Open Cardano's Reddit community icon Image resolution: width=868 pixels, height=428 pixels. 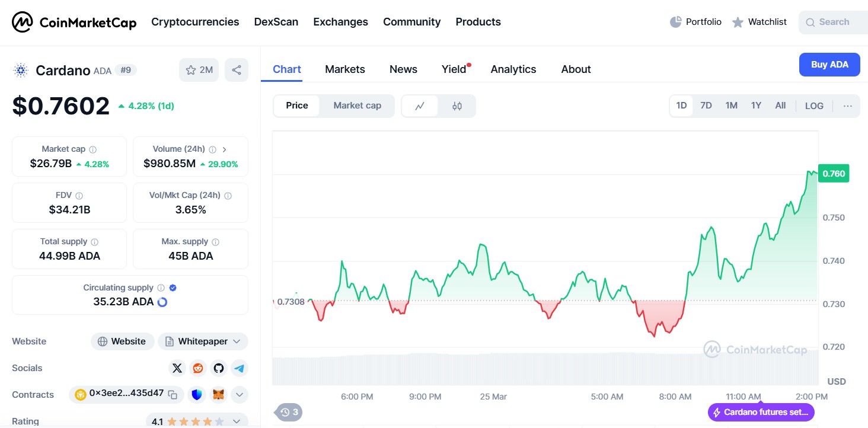tap(198, 368)
